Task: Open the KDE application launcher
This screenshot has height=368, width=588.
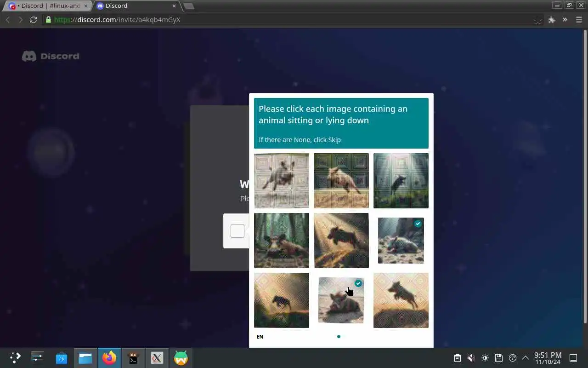Action: click(15, 358)
